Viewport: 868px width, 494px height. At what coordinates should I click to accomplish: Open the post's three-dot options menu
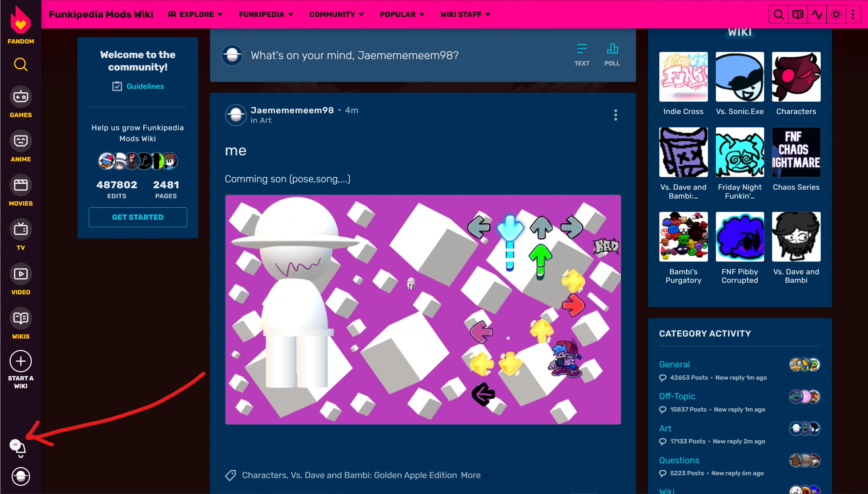[616, 115]
